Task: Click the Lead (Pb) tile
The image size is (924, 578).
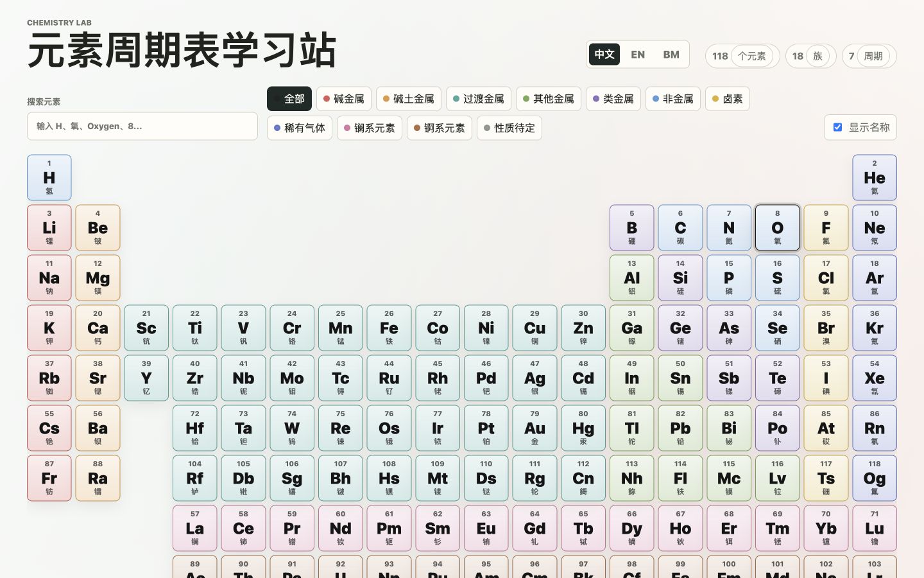Action: point(680,428)
